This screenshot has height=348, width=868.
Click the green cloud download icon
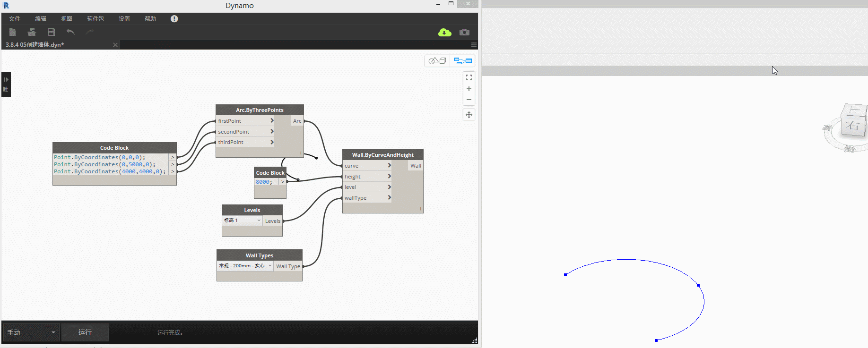[445, 32]
